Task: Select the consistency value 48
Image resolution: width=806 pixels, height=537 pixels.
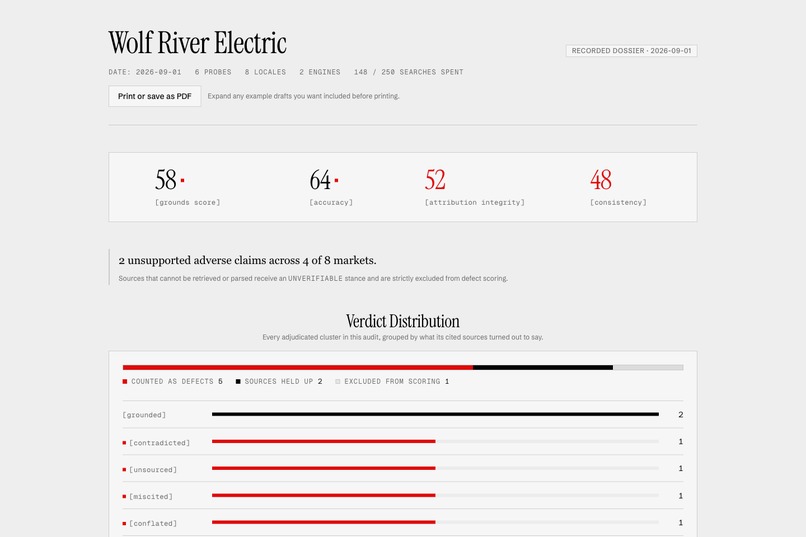Action: tap(600, 180)
